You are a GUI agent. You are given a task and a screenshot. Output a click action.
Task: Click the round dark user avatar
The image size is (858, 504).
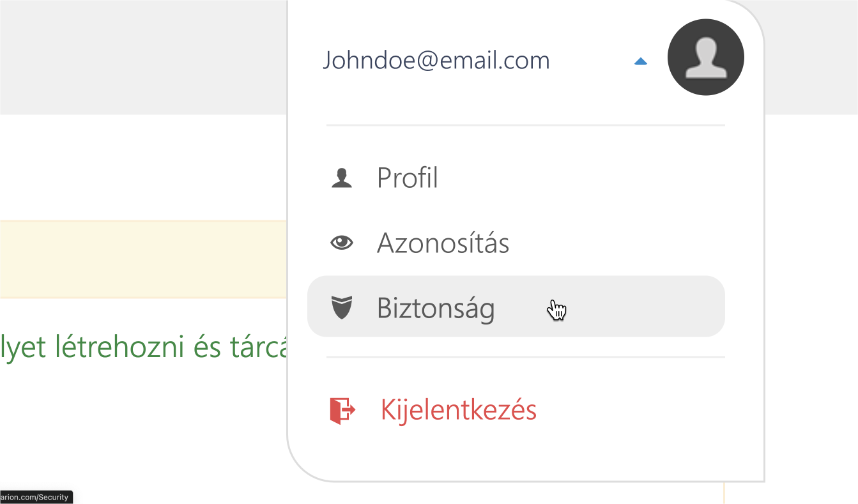[x=705, y=57]
